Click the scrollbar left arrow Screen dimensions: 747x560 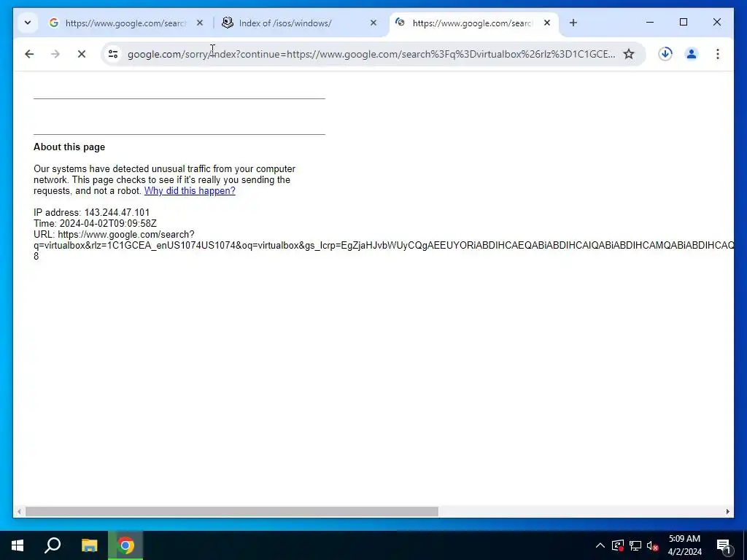(19, 511)
